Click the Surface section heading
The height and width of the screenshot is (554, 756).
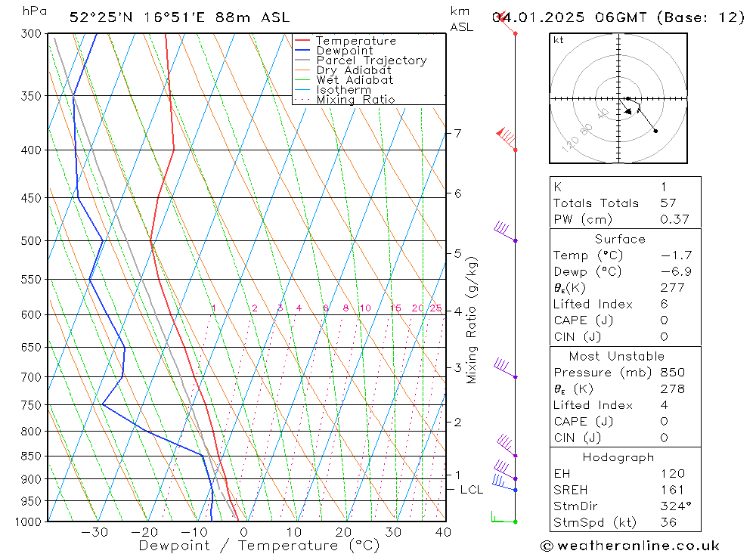click(620, 239)
